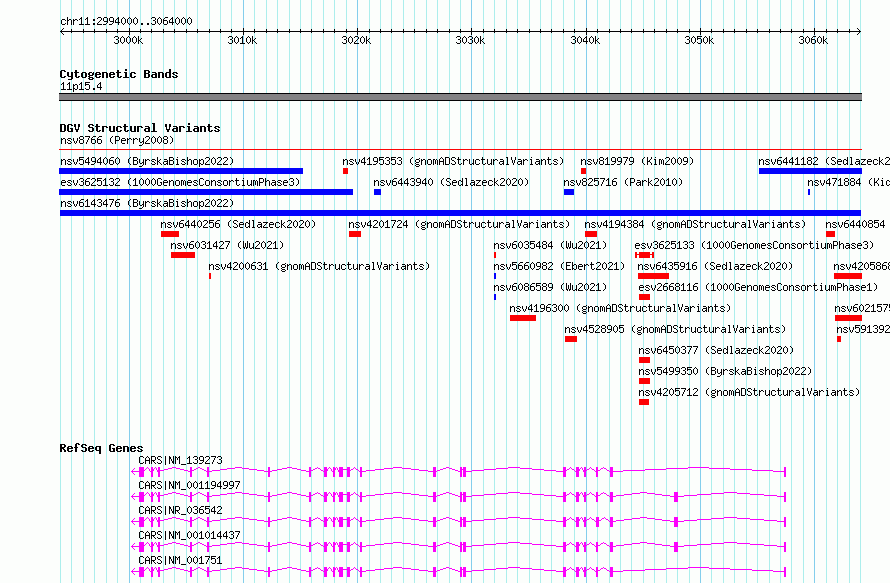Click the DGV Structural Variants track title
Image resolution: width=890 pixels, height=583 pixels.
point(140,128)
